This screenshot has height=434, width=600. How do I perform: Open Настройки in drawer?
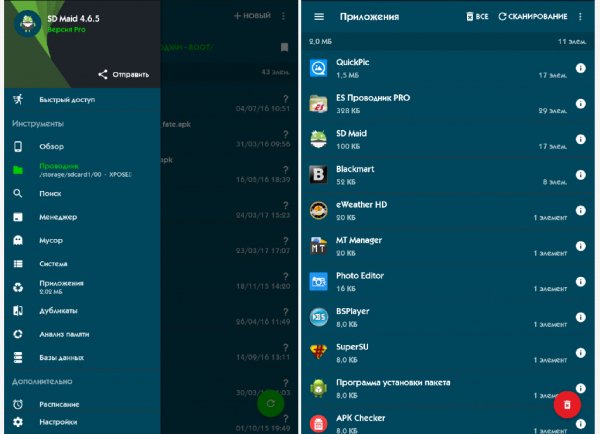(82, 422)
